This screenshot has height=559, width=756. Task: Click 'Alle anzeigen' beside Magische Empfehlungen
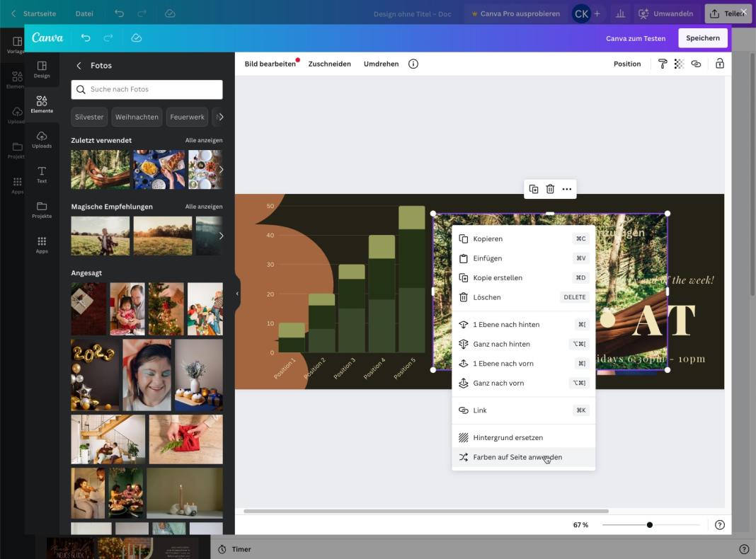(204, 207)
